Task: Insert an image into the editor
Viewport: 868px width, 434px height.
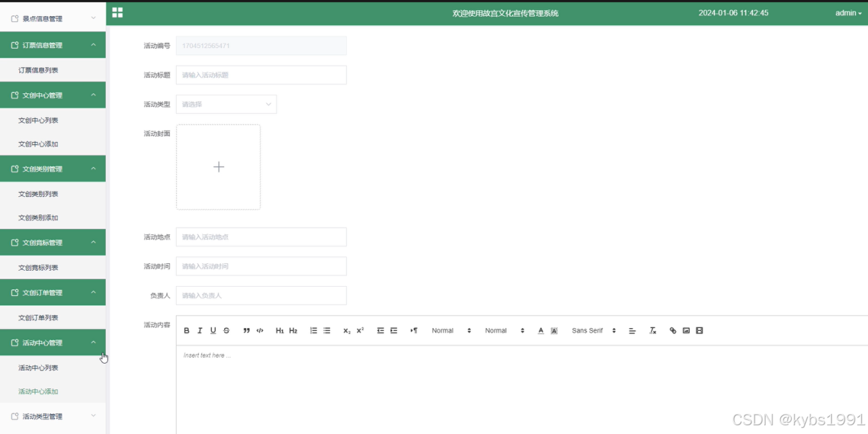Action: 686,331
